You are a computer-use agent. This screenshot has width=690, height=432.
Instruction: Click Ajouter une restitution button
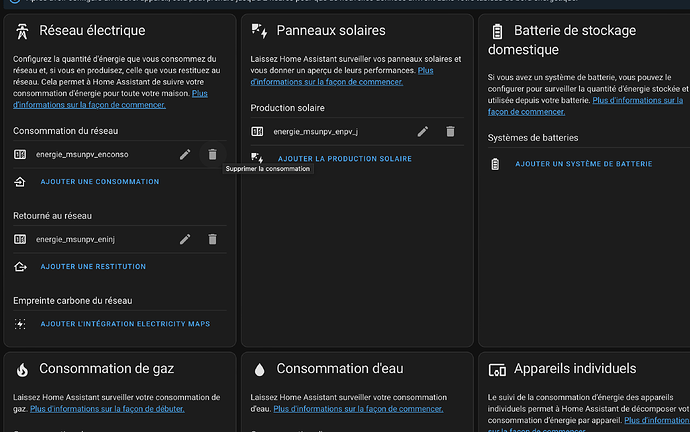93,267
